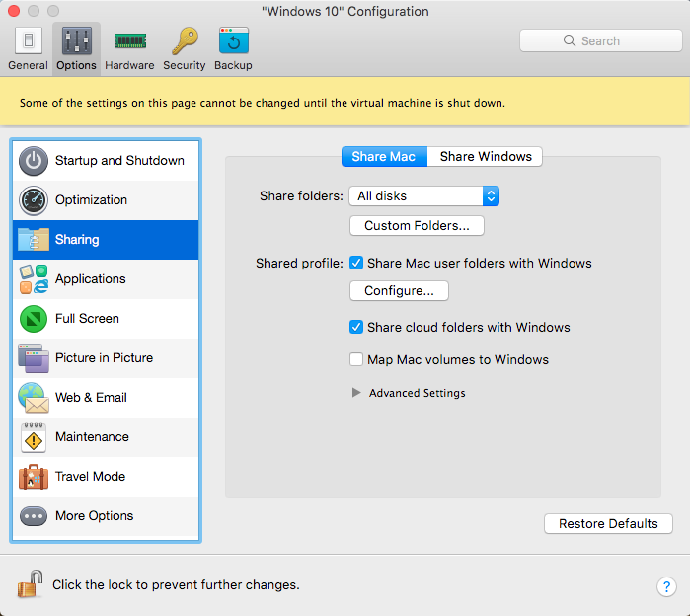Uncheck Share cloud folders with Windows
The width and height of the screenshot is (690, 616).
click(x=356, y=327)
